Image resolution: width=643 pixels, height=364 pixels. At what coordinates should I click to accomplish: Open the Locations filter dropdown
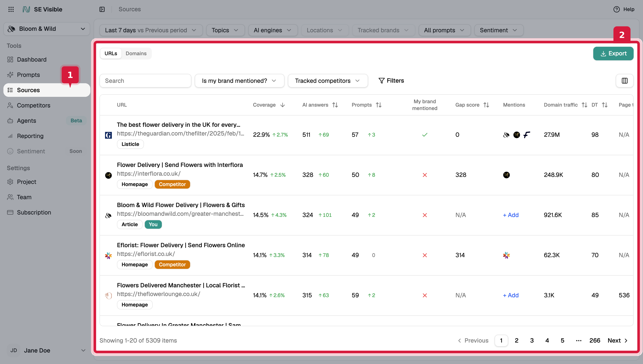325,30
